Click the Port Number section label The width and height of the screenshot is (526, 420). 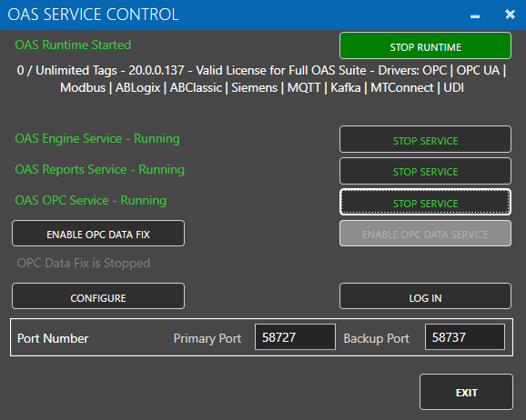click(x=53, y=338)
